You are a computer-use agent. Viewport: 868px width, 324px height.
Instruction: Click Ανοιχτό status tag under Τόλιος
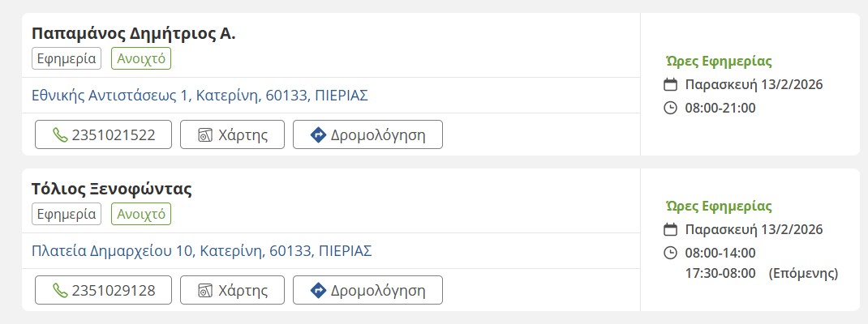(x=142, y=215)
